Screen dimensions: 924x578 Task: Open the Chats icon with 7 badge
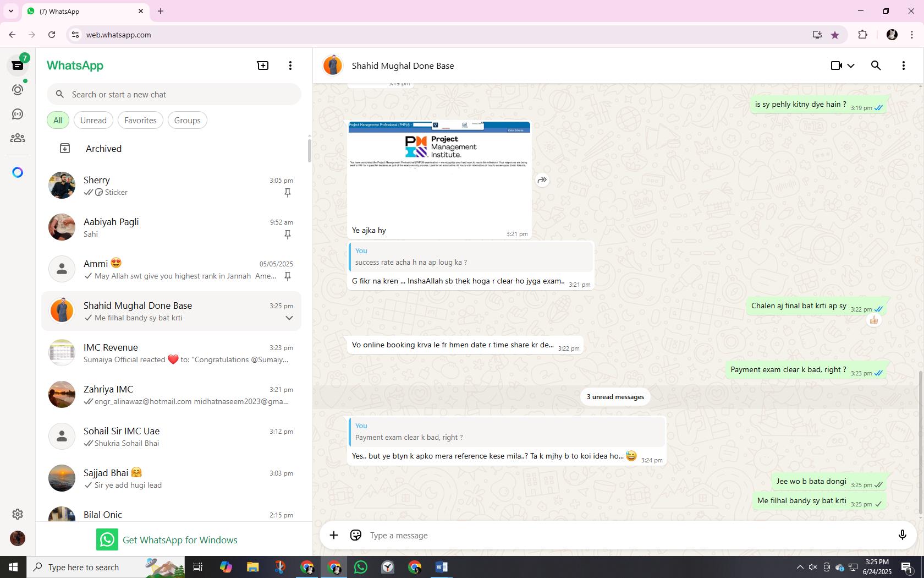click(18, 66)
